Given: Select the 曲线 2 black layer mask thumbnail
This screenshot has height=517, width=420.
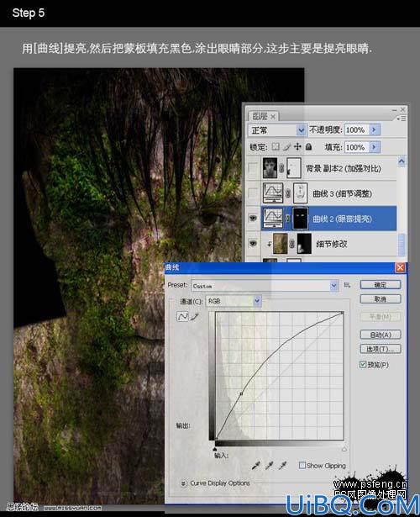Looking at the screenshot, I should tap(300, 219).
